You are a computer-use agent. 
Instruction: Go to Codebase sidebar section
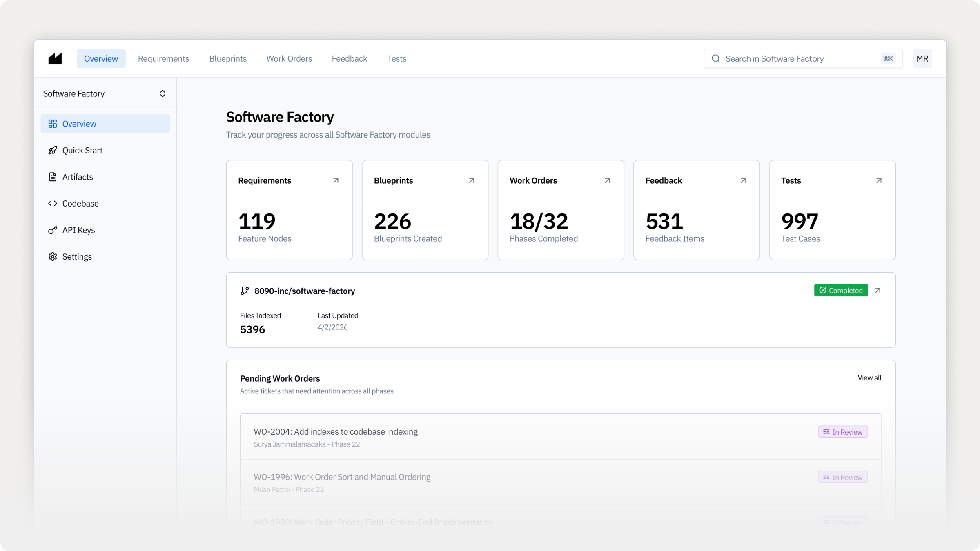80,203
